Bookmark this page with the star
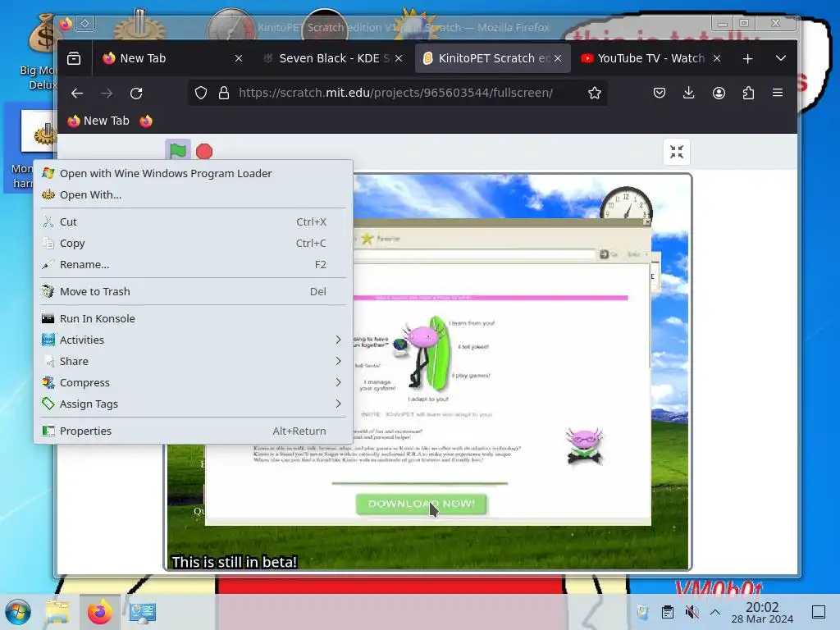Viewport: 840px width, 630px height. click(595, 93)
